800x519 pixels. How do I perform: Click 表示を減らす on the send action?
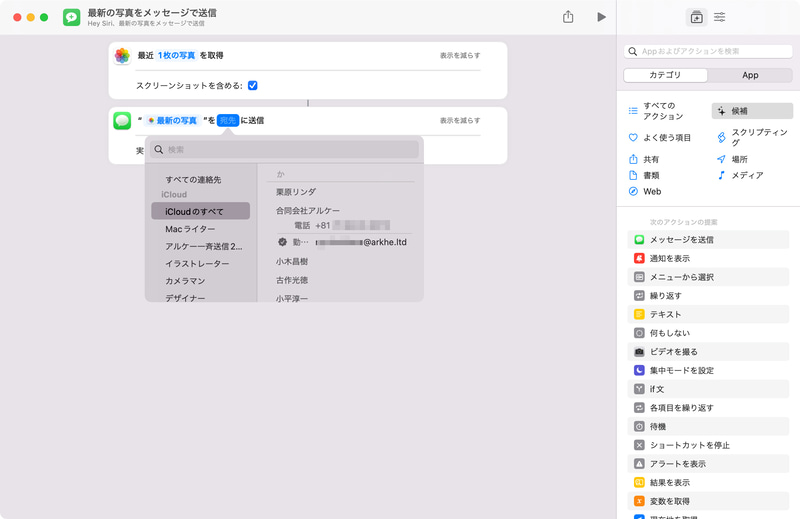[x=460, y=120]
